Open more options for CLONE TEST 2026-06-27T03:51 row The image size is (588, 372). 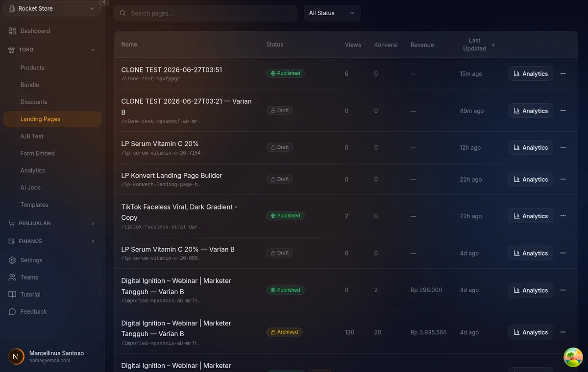tap(563, 73)
